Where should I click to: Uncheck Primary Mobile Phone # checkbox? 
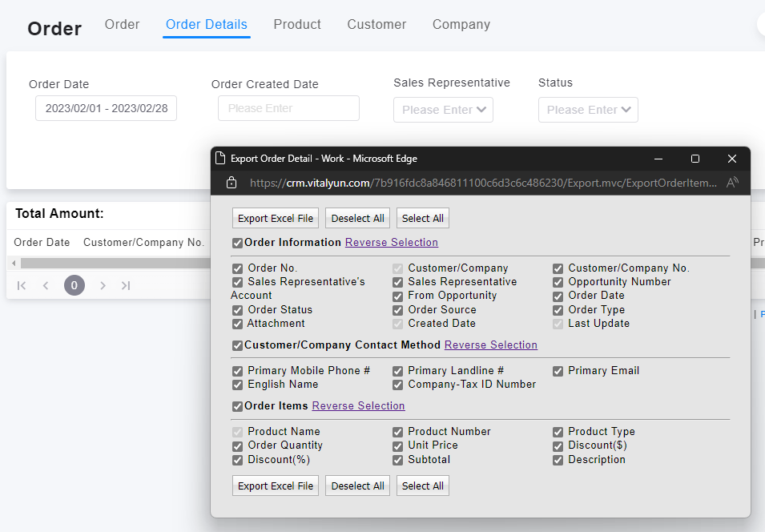[238, 372]
